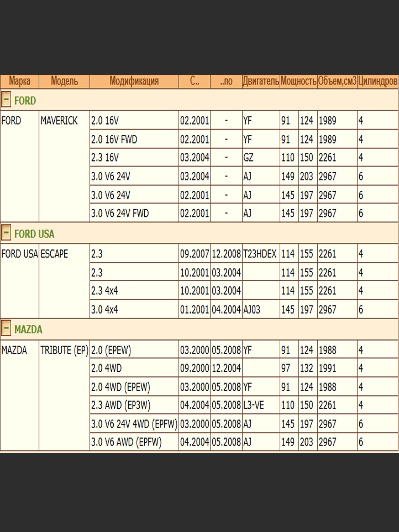This screenshot has height=532, width=399.
Task: Select the 2.3 AWD (EP3W) modification
Action: click(x=121, y=405)
